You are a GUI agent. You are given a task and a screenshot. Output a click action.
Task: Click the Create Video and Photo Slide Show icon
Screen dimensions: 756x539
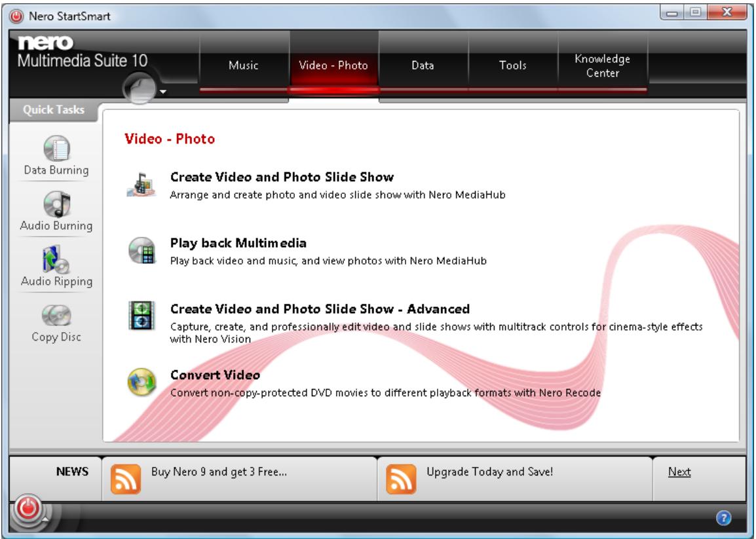tap(141, 185)
